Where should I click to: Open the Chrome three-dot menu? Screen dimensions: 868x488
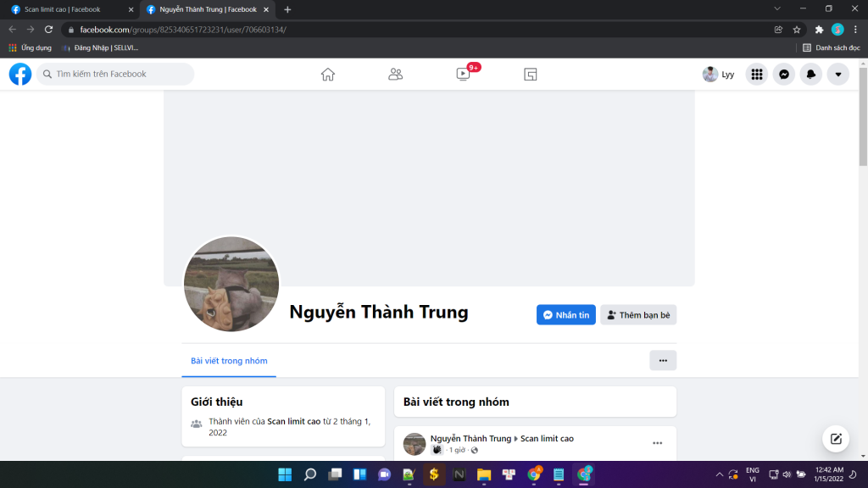[855, 30]
